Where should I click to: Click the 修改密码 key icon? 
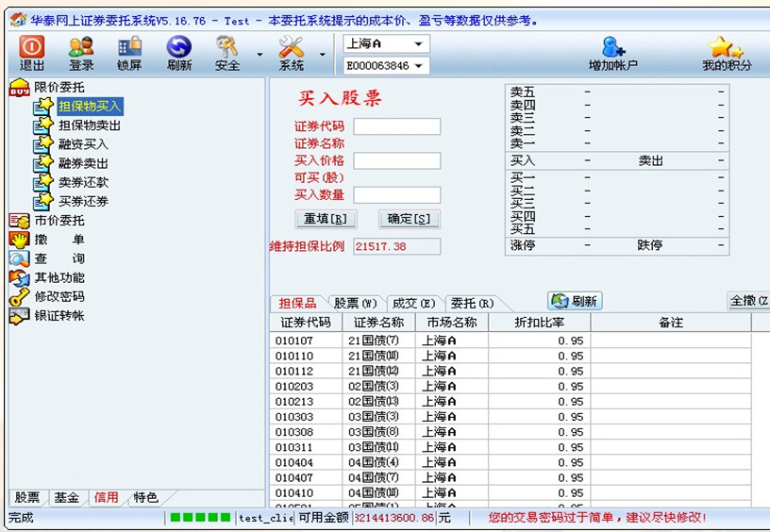(19, 296)
